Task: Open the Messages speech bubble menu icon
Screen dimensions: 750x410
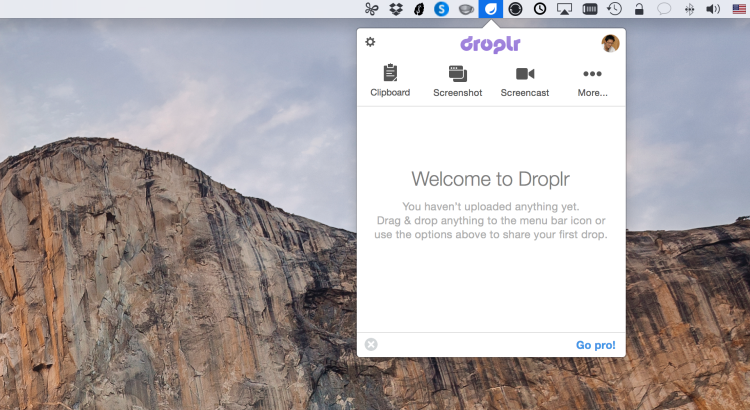Action: tap(664, 9)
